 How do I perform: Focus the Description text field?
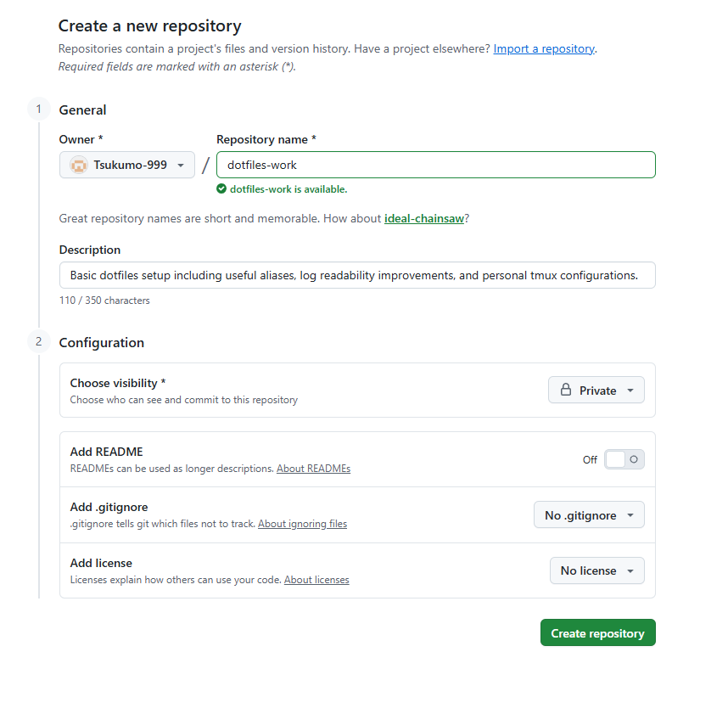point(357,275)
